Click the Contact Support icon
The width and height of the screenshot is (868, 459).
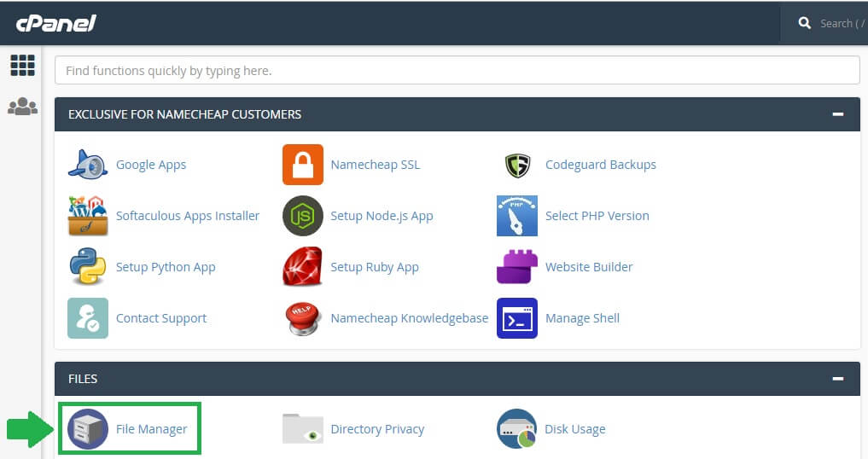coord(88,318)
